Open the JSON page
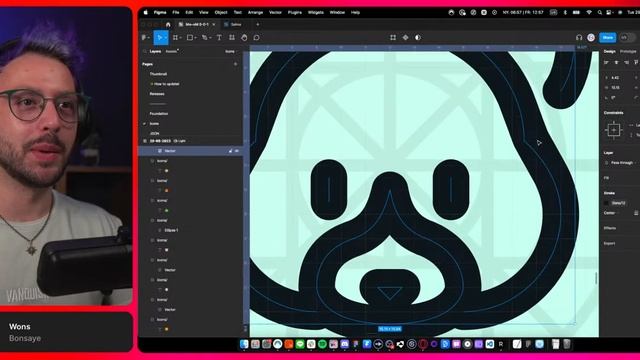Viewport: 640px width, 360px height. [x=154, y=133]
